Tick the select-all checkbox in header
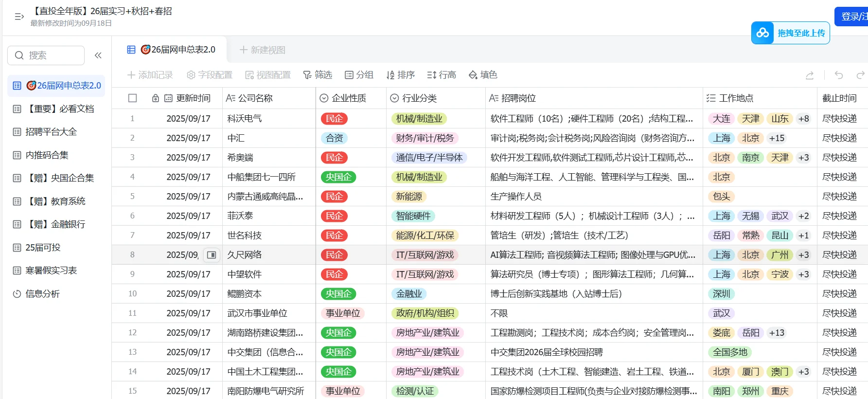Viewport: 868px width, 399px height. [x=132, y=98]
